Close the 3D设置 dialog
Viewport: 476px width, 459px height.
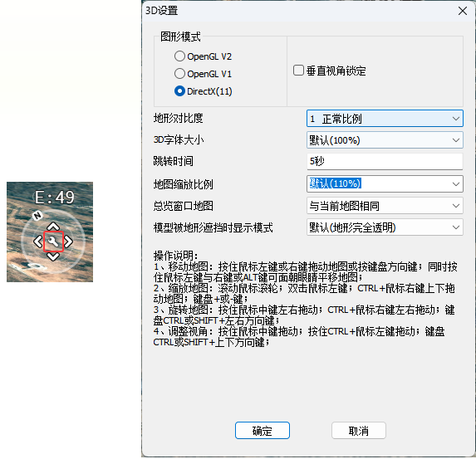pos(463,11)
